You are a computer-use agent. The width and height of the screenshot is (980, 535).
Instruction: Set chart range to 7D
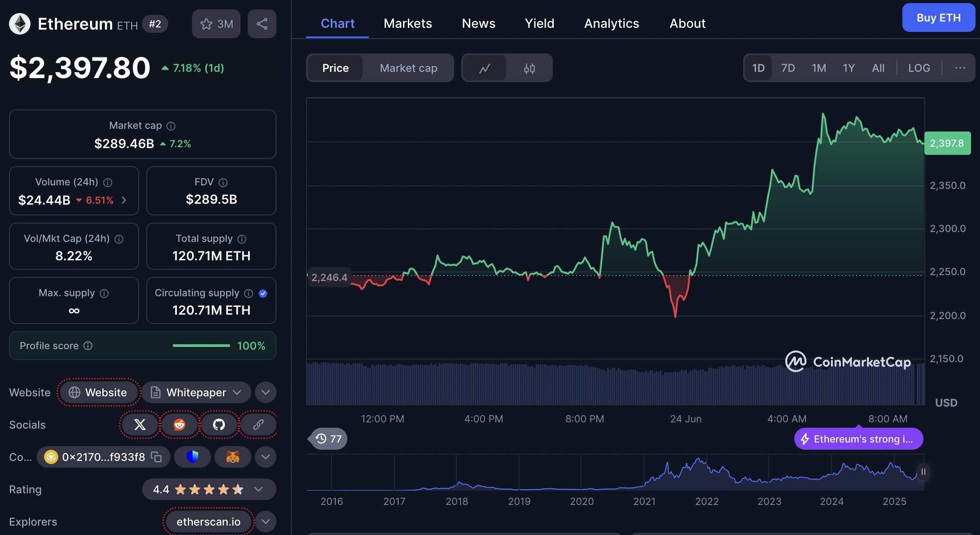[788, 68]
